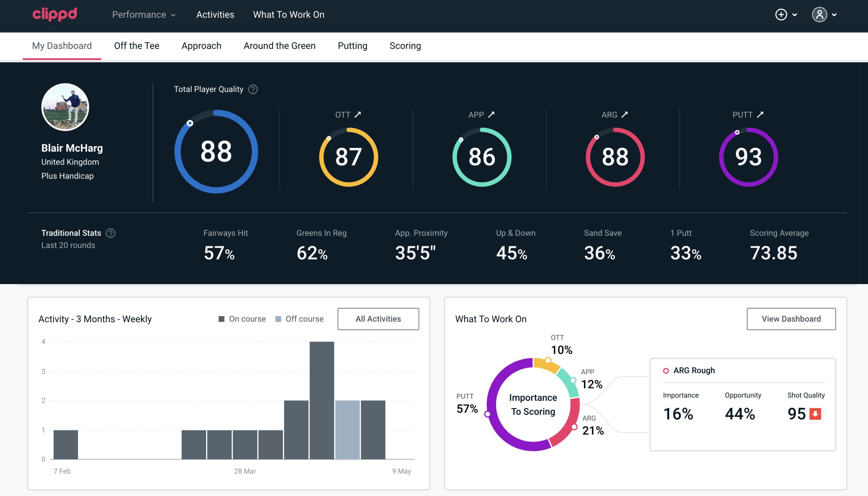Screen dimensions: 868x496
Task: Click All Activities button
Action: pos(378,318)
